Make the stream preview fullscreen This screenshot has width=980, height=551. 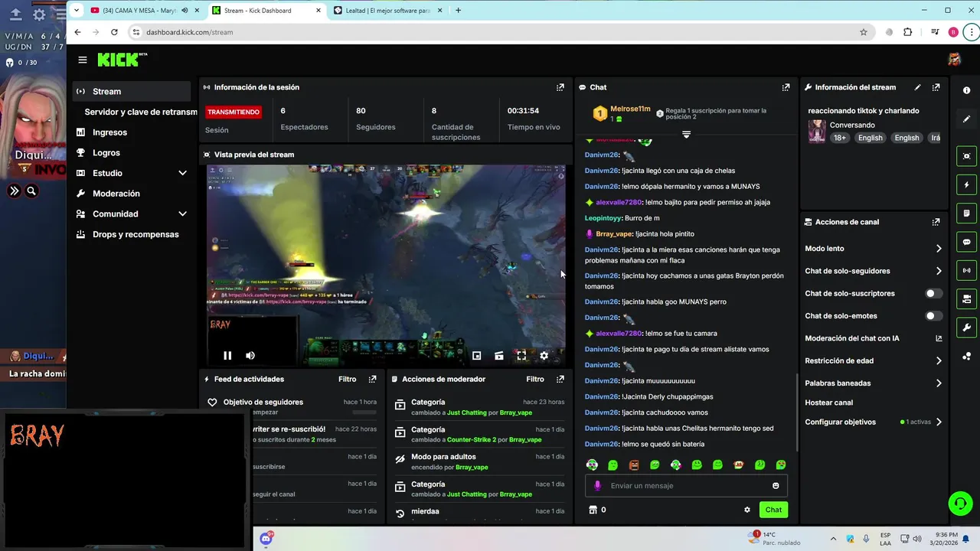(x=521, y=355)
